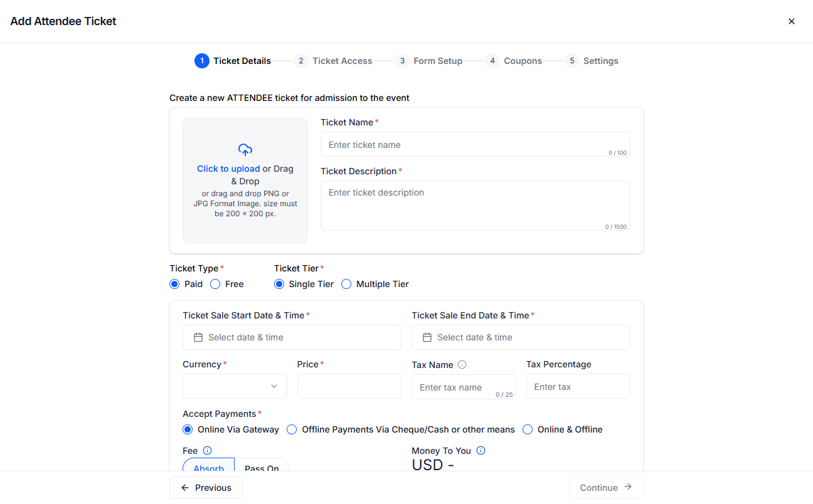The height and width of the screenshot is (504, 813).
Task: Select the Paid ticket type
Action: 174,284
